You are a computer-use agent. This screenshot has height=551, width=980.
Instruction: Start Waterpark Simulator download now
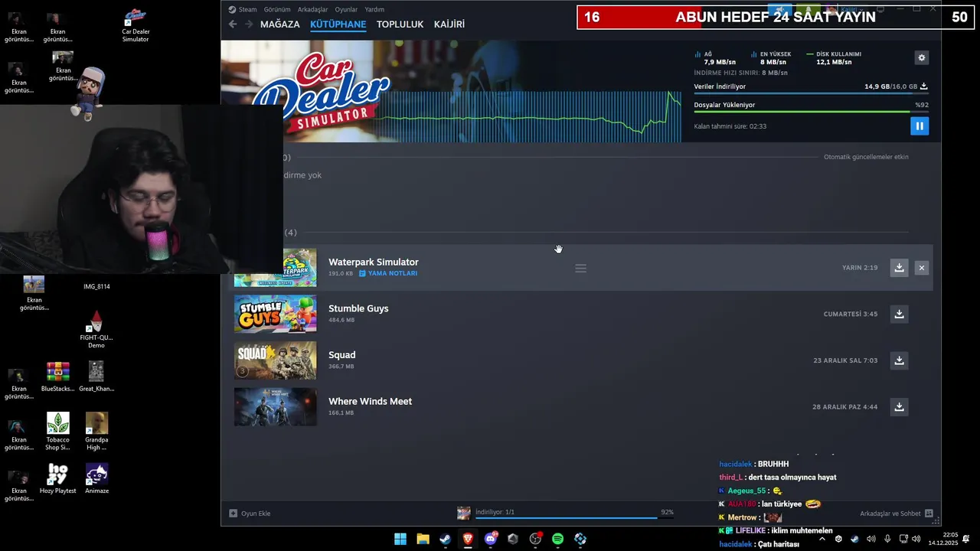899,268
